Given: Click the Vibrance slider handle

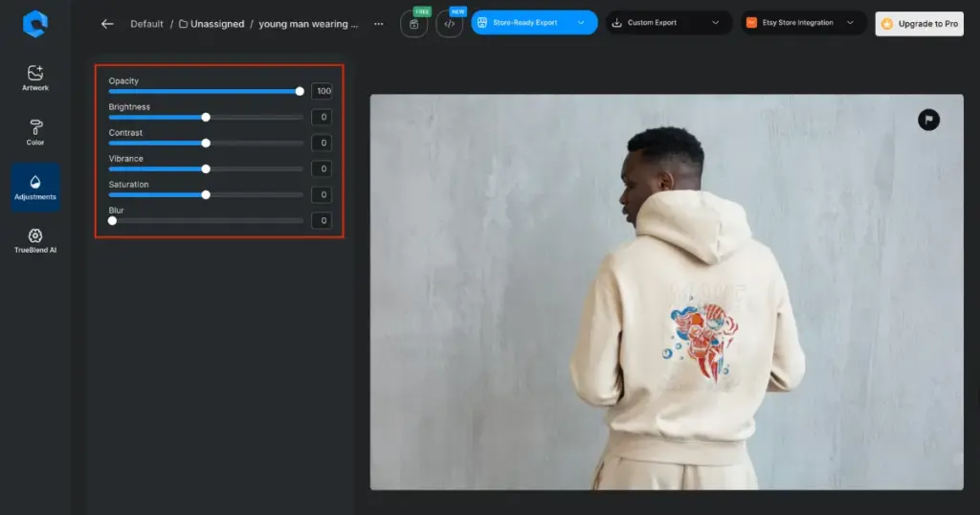Looking at the screenshot, I should click(x=206, y=168).
